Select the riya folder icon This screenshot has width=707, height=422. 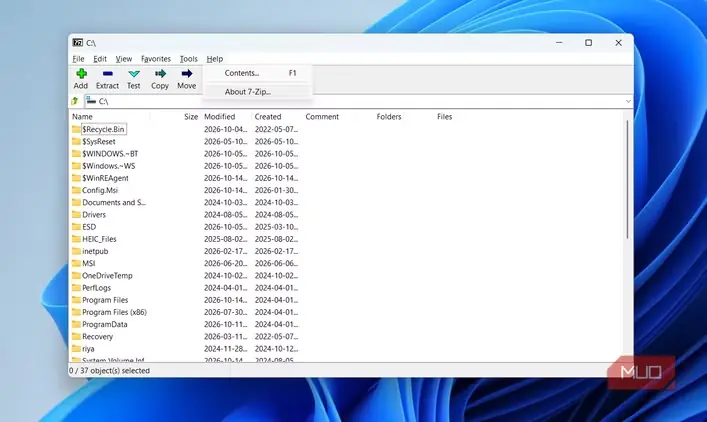click(76, 349)
